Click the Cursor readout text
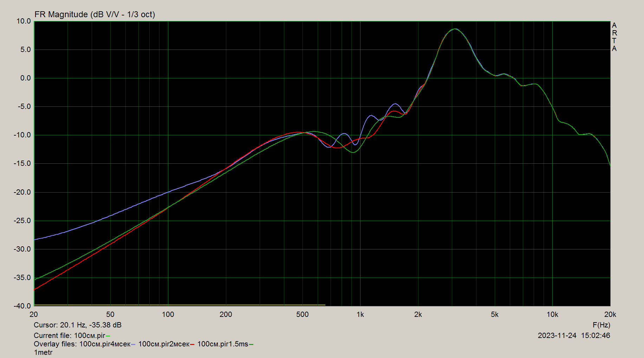Screen dimensions: 644x358 coord(78,325)
